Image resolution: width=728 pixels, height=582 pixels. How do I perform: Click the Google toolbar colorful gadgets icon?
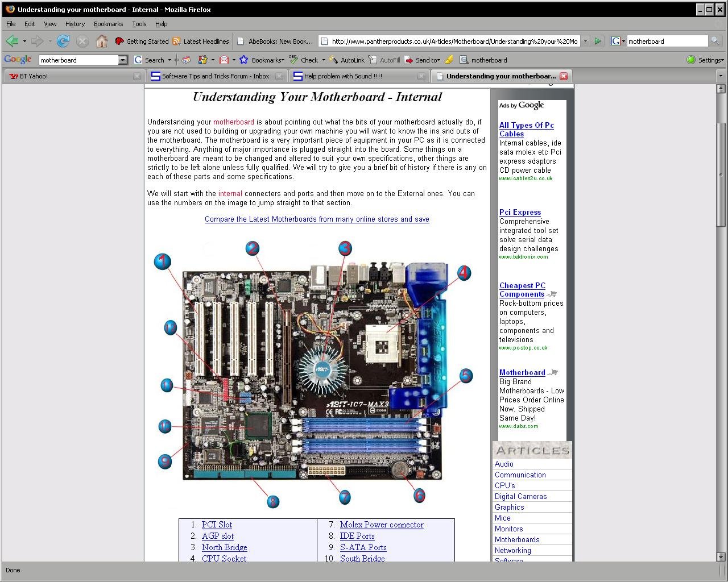[x=202, y=60]
